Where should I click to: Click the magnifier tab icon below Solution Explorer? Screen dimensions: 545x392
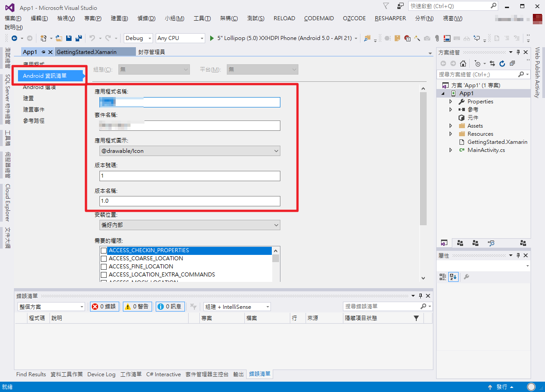point(491,243)
